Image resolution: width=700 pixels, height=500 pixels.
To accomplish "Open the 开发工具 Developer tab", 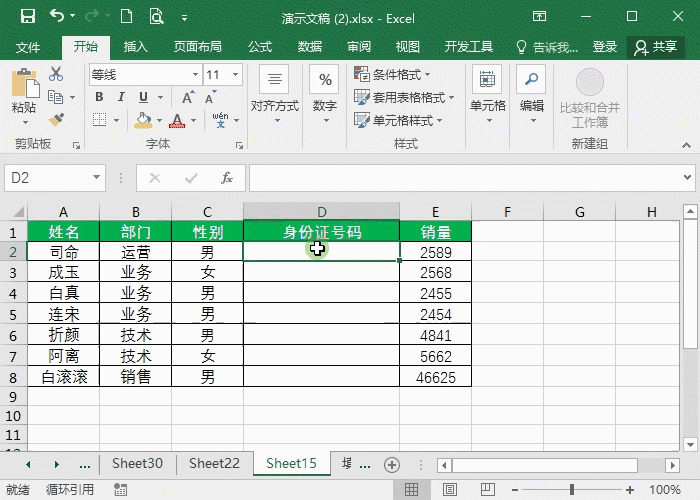I will [x=468, y=47].
